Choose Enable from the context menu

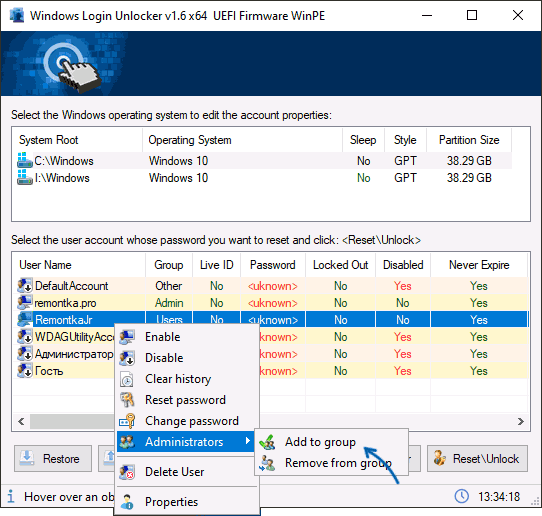(x=187, y=337)
